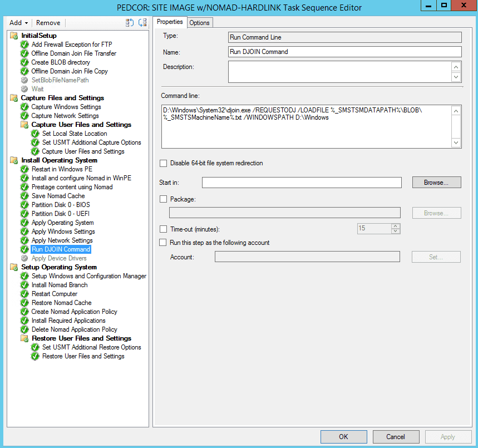
Task: Click the Description box scroll up arrow
Action: pos(456,67)
